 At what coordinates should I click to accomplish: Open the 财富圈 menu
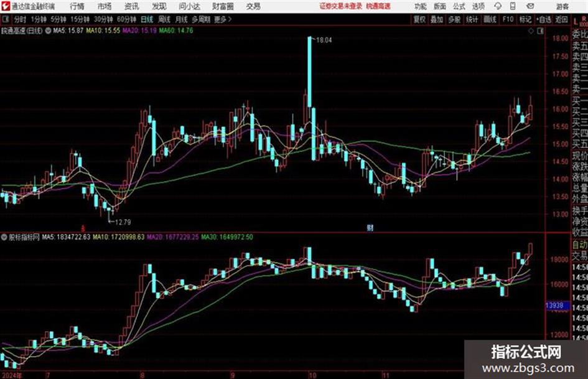coord(223,6)
